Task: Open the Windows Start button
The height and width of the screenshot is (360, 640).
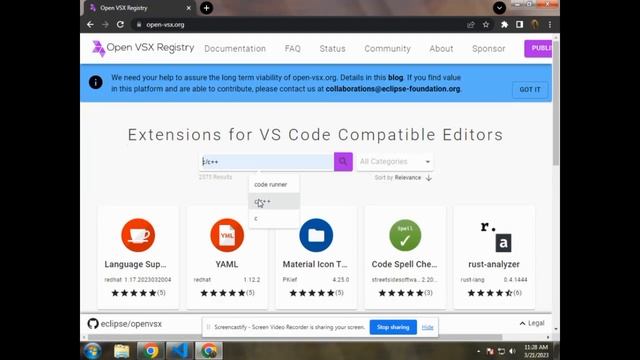Action: click(92, 351)
